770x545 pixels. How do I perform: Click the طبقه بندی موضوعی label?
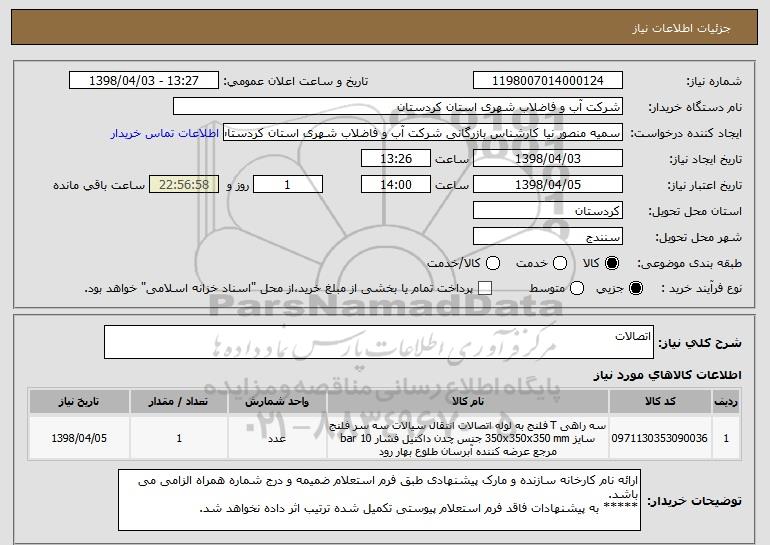[x=689, y=264]
